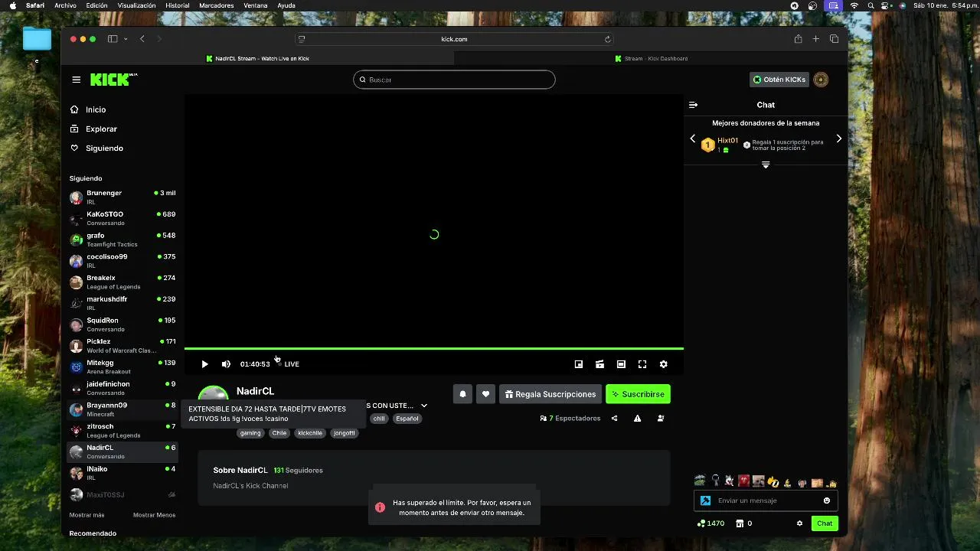The width and height of the screenshot is (980, 551).
Task: Open the chat settings gear
Action: click(799, 523)
